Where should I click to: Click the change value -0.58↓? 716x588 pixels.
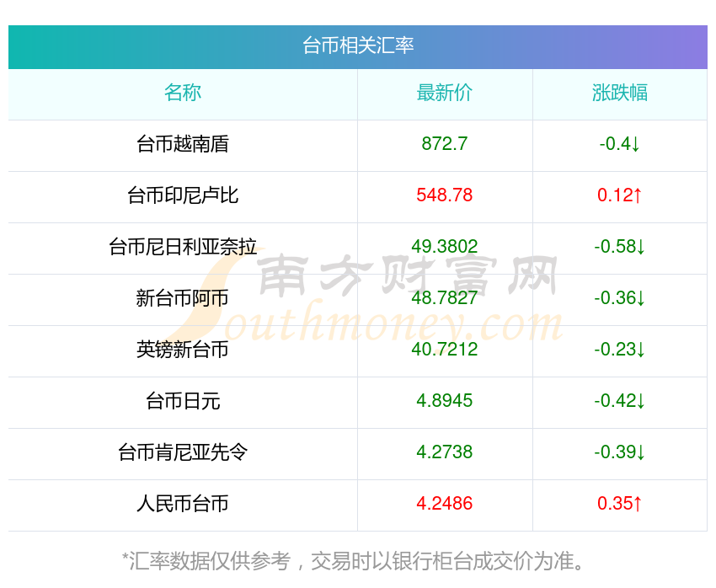click(620, 247)
